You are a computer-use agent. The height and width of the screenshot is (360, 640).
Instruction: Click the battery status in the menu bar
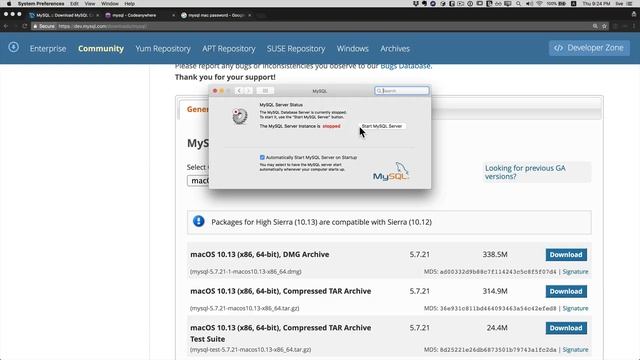point(557,3)
